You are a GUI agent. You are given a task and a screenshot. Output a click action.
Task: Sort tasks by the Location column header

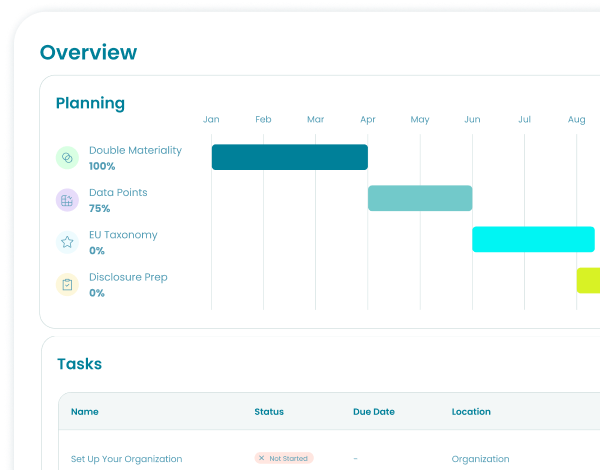471,412
